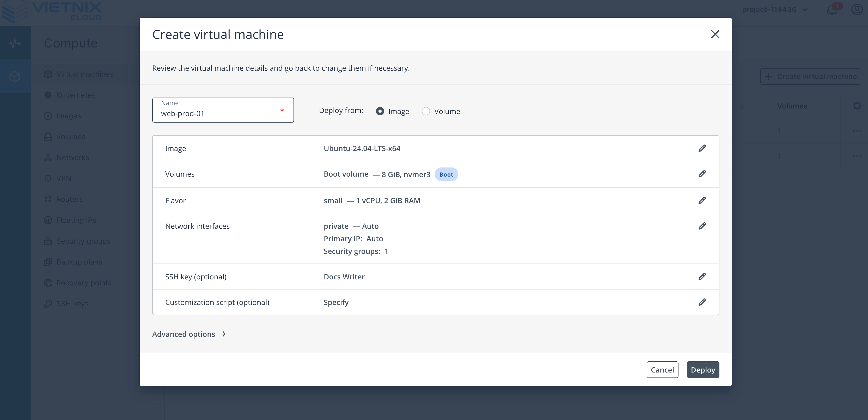The width and height of the screenshot is (868, 420).
Task: Cancel the virtual machine creation
Action: pyautogui.click(x=662, y=369)
